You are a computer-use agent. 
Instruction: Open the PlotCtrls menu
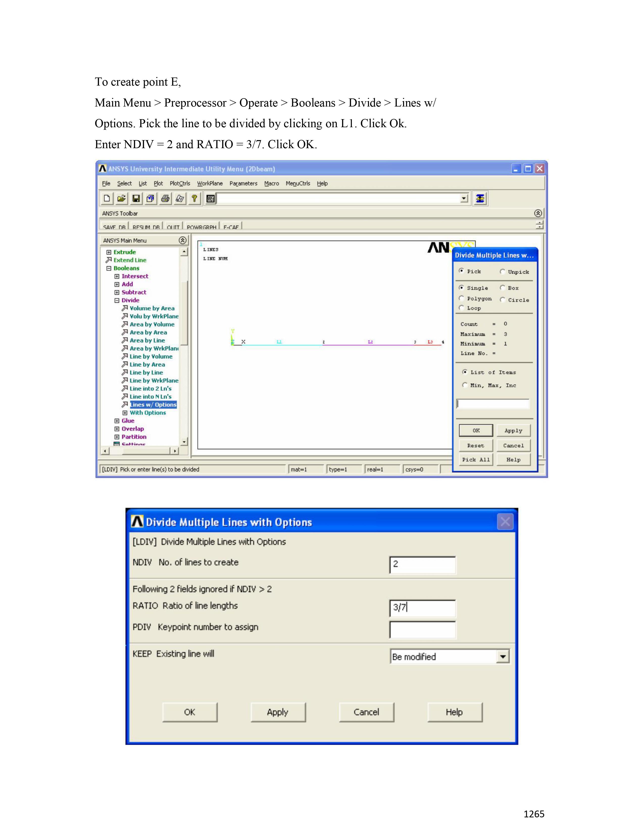tap(180, 184)
